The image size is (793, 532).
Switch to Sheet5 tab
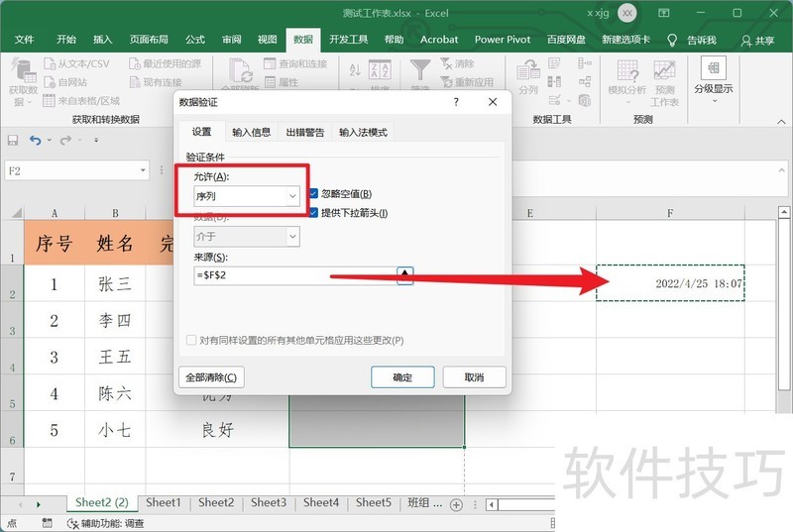(x=374, y=502)
